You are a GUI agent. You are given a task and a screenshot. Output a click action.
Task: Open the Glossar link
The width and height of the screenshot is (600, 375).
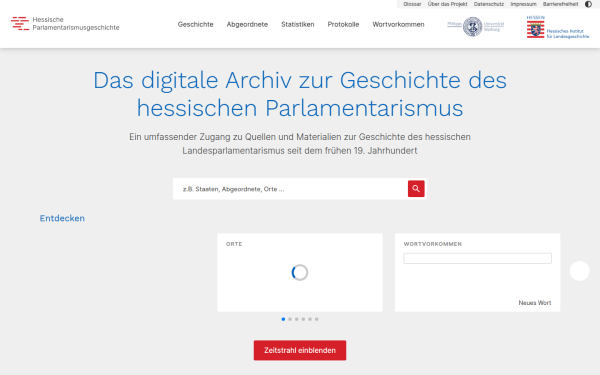[412, 4]
